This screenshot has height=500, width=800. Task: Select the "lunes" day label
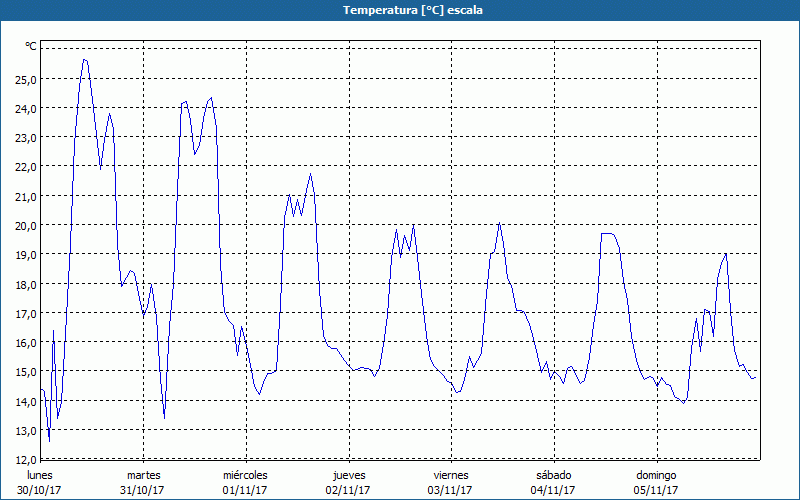click(40, 475)
